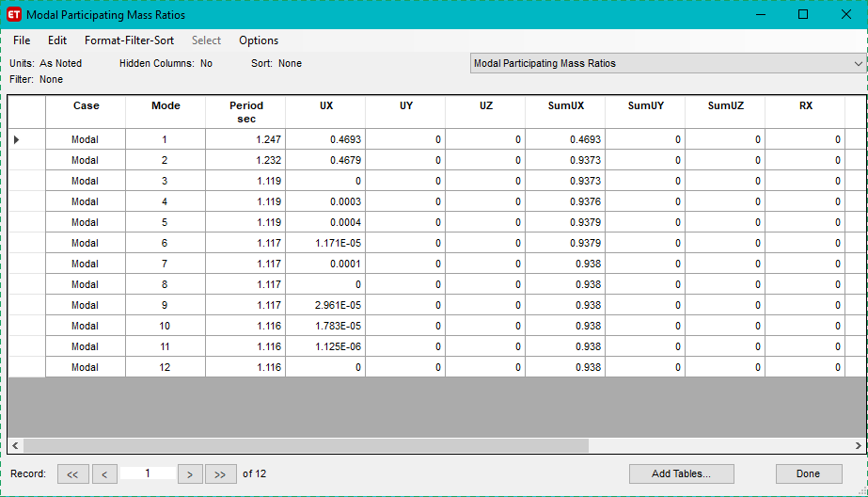Advance to next record with > button

[190, 474]
